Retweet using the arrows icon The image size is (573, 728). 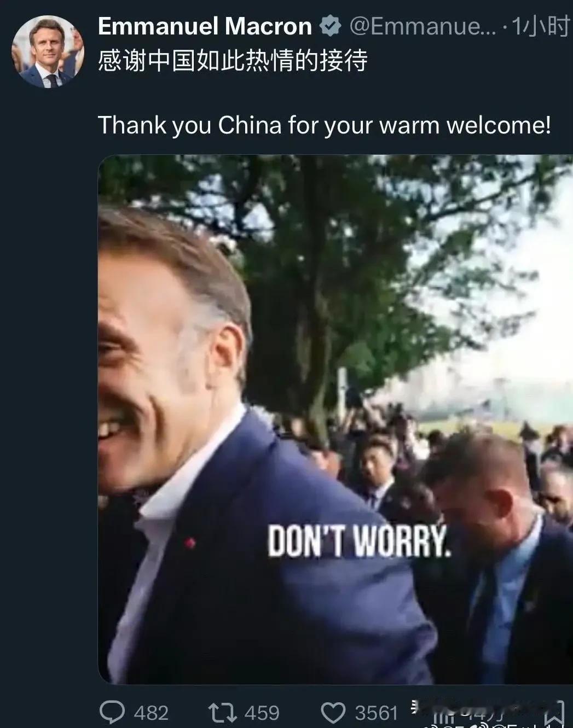tap(223, 712)
